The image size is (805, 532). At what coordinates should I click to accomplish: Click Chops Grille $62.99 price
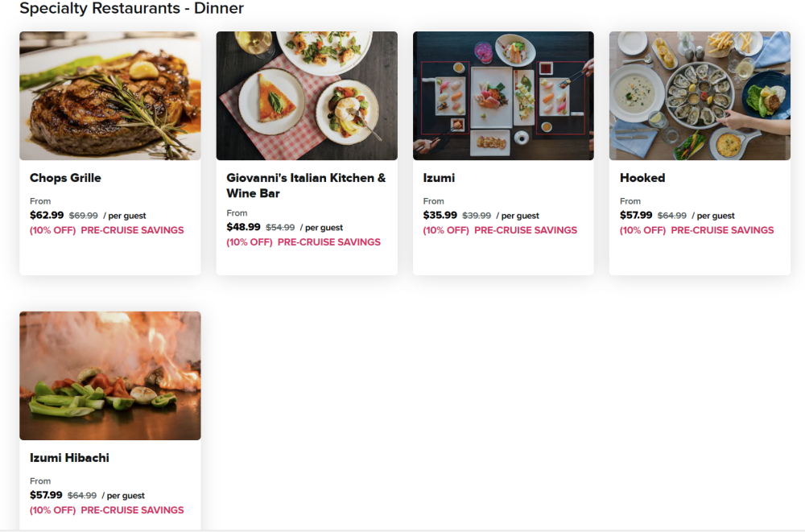point(47,215)
